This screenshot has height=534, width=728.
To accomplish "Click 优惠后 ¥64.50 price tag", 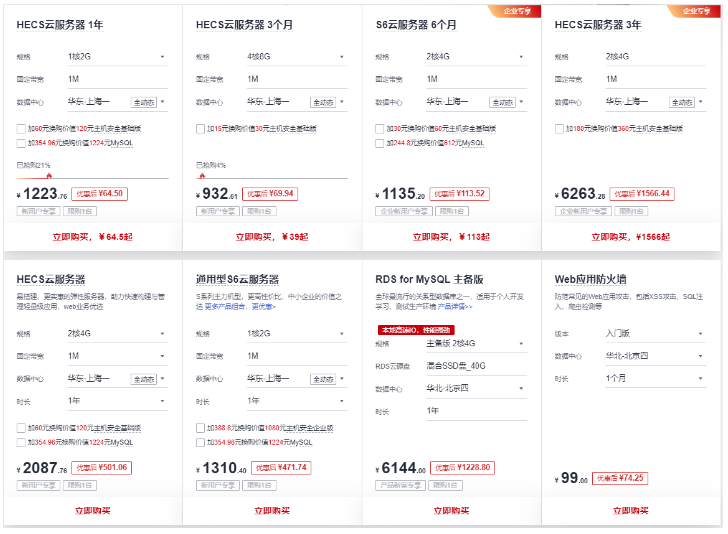I will [x=99, y=194].
